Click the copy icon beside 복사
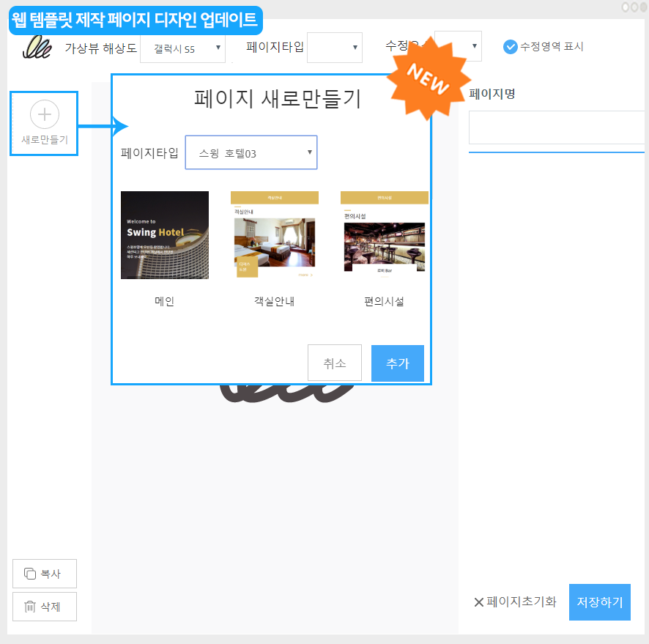This screenshot has width=649, height=644. pyautogui.click(x=30, y=574)
